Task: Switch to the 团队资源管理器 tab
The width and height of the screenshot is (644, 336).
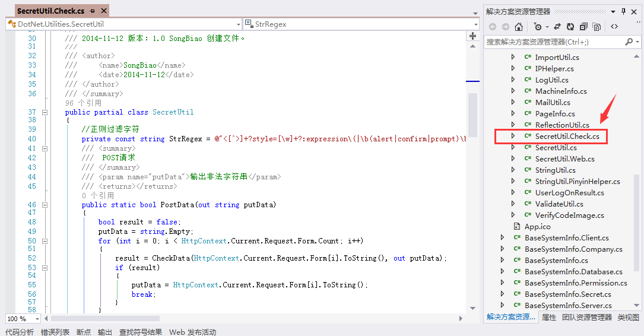Action: (x=586, y=318)
